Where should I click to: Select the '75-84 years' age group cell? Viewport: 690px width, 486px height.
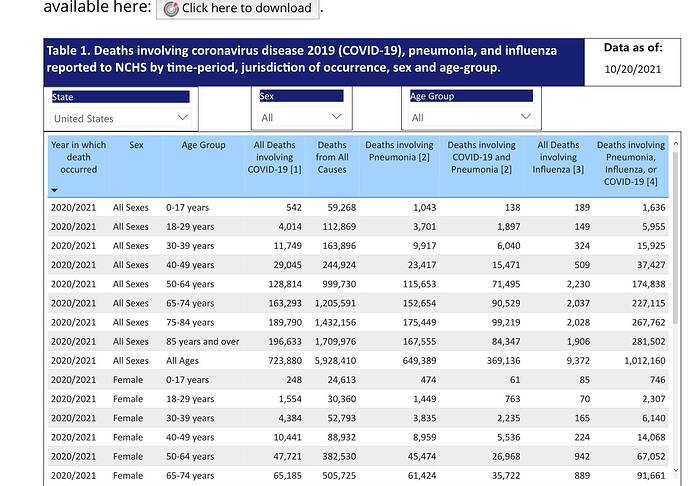click(190, 322)
